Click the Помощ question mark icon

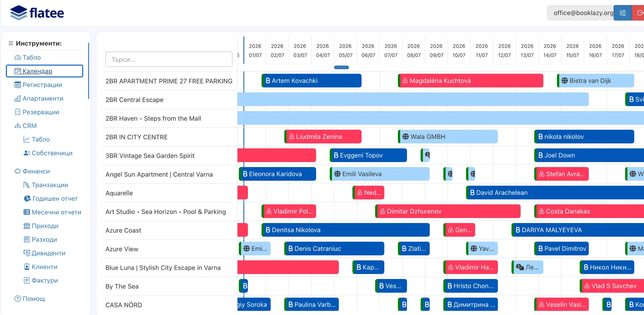(18, 299)
